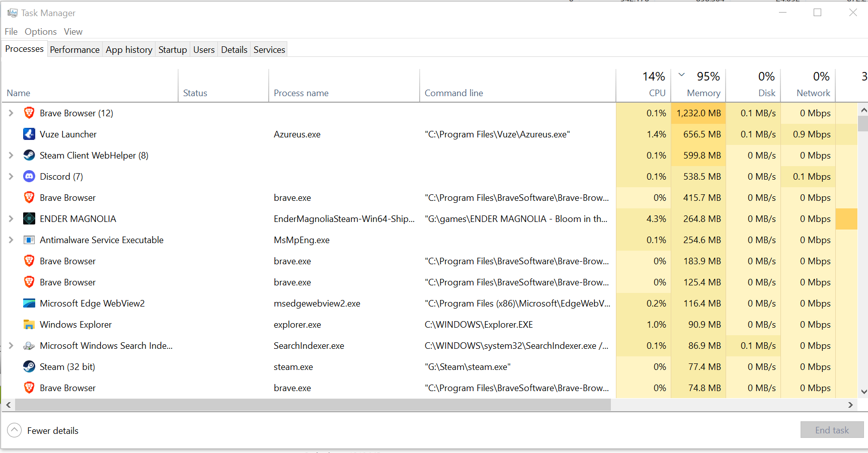This screenshot has height=453, width=868.
Task: Go to the Users tab
Action: tap(204, 49)
